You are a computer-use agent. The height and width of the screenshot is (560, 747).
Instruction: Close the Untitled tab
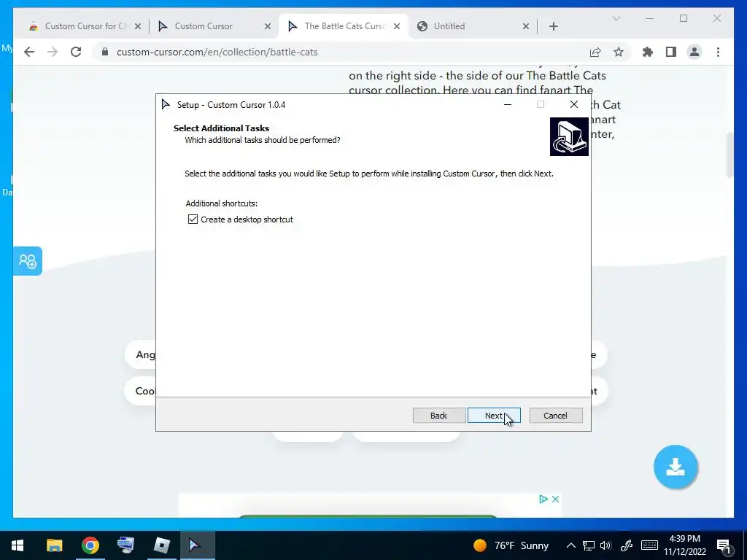526,26
